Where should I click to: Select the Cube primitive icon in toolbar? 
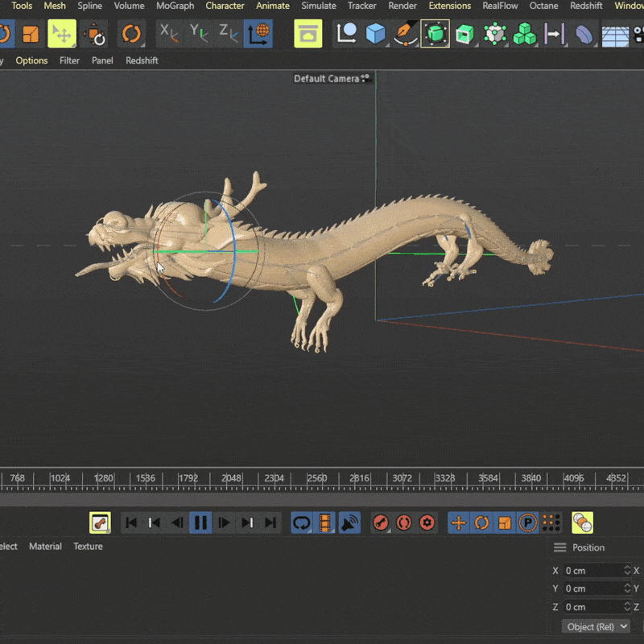coord(376,34)
